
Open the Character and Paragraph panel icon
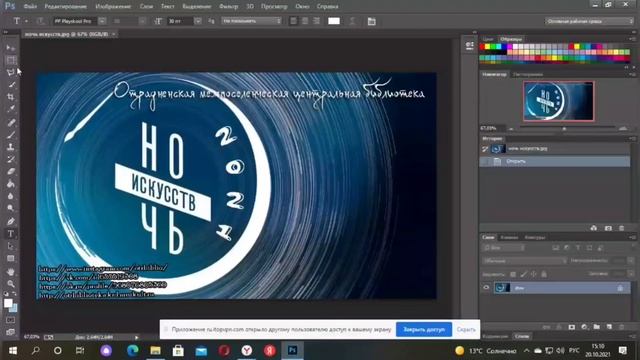coord(371,21)
